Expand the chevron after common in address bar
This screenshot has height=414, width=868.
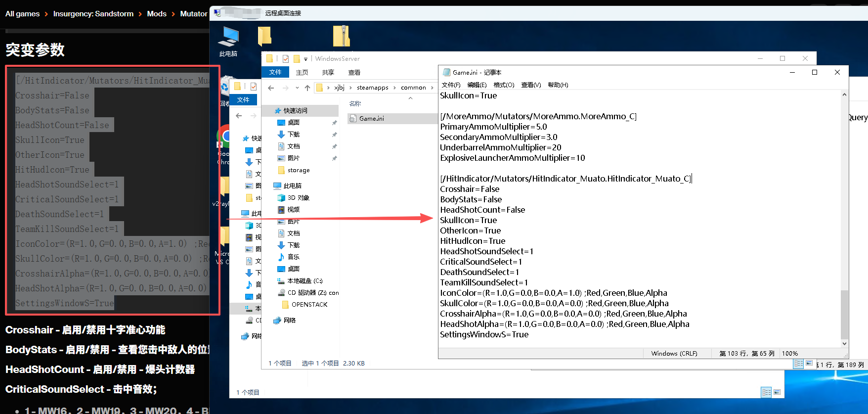click(432, 88)
